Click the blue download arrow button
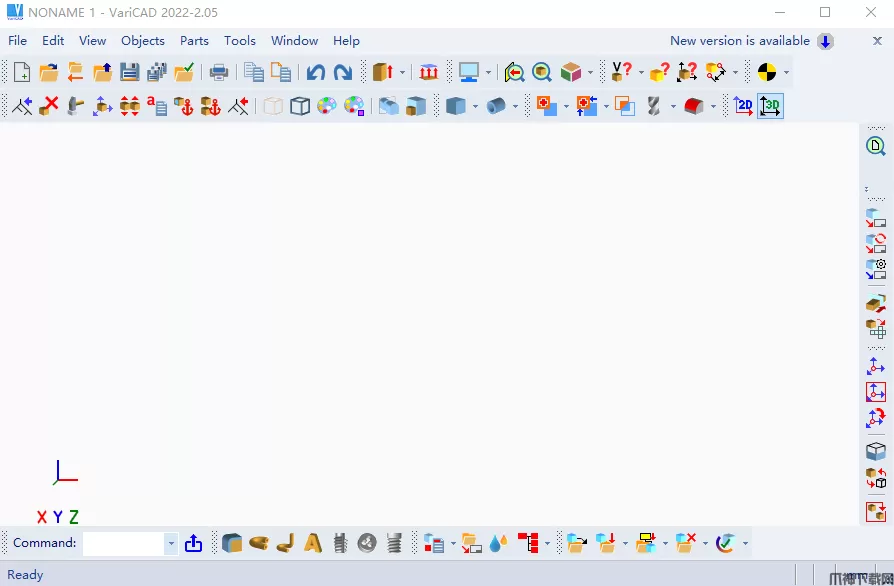 pos(825,41)
